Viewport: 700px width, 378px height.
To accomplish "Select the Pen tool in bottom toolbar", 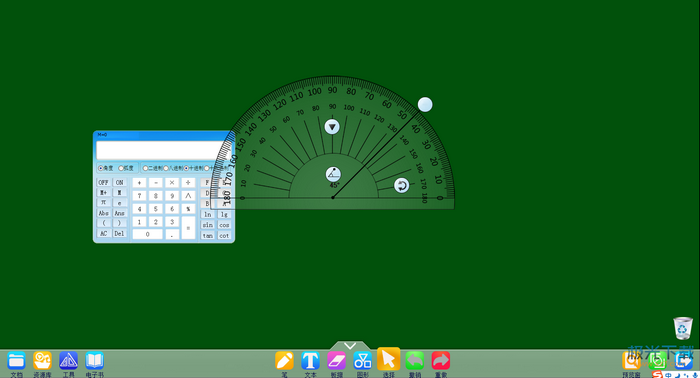I will [284, 361].
